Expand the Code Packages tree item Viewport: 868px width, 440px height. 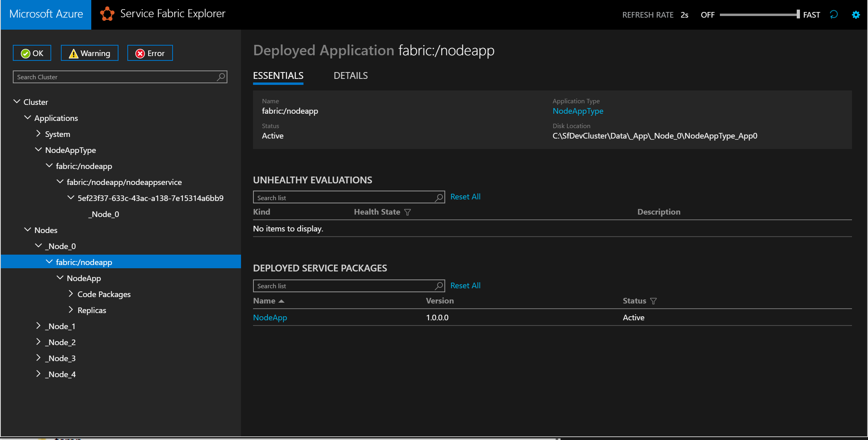click(71, 293)
